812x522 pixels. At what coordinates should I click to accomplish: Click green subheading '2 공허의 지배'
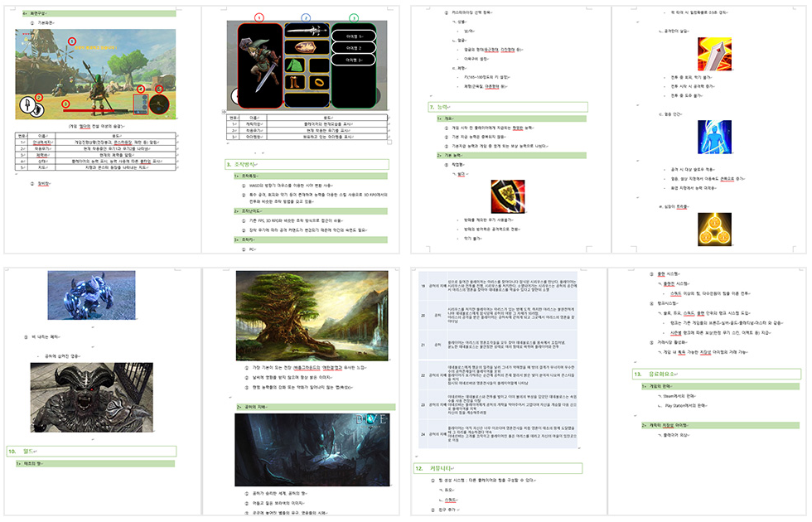[316, 407]
